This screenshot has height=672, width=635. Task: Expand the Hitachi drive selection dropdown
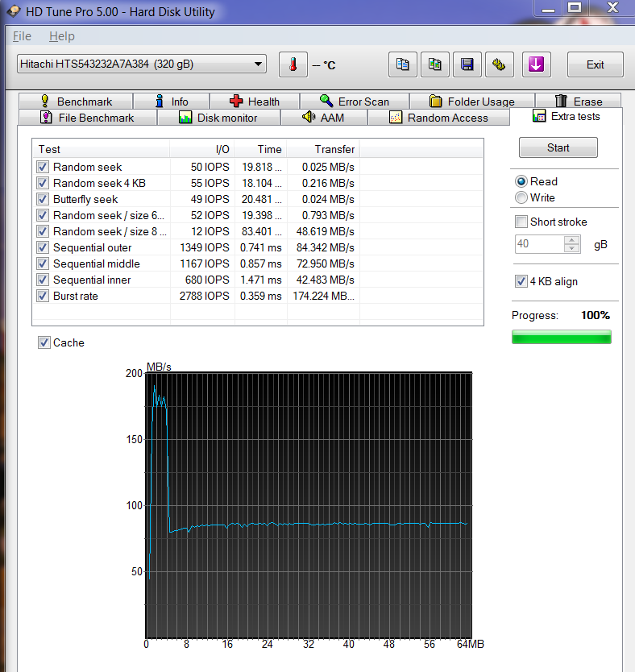point(258,64)
